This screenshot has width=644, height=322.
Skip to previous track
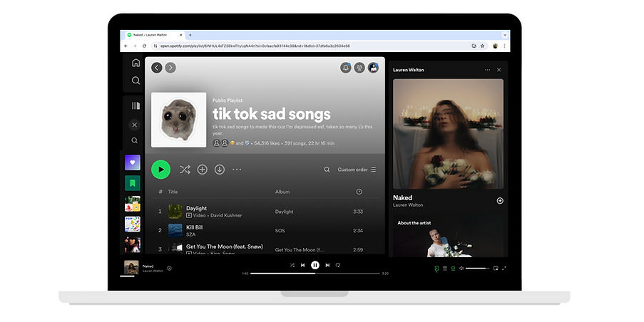point(302,265)
